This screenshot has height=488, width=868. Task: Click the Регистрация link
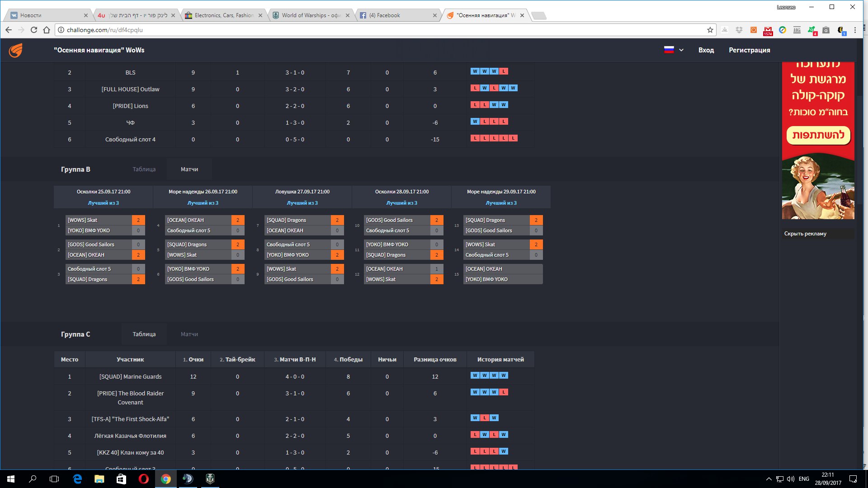tap(749, 50)
